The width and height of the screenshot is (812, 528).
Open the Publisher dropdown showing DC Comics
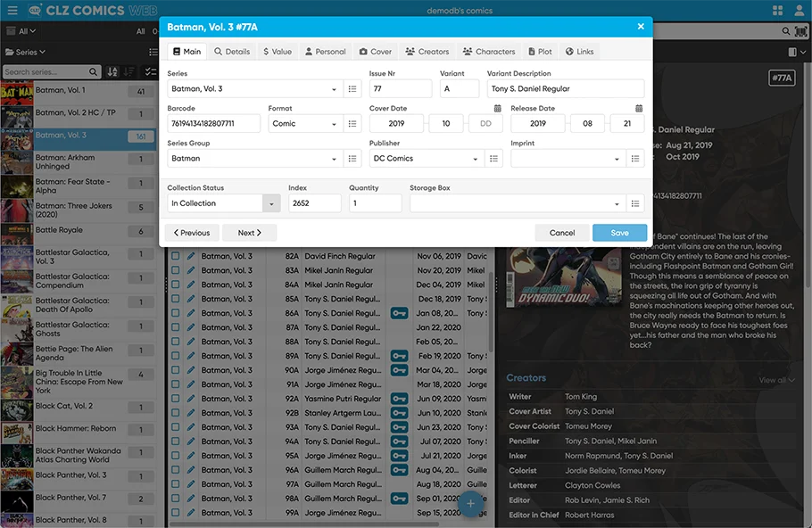tap(427, 159)
